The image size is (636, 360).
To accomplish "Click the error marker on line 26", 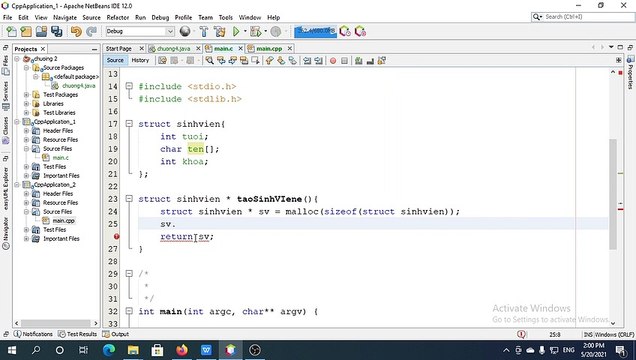I will coord(116,236).
